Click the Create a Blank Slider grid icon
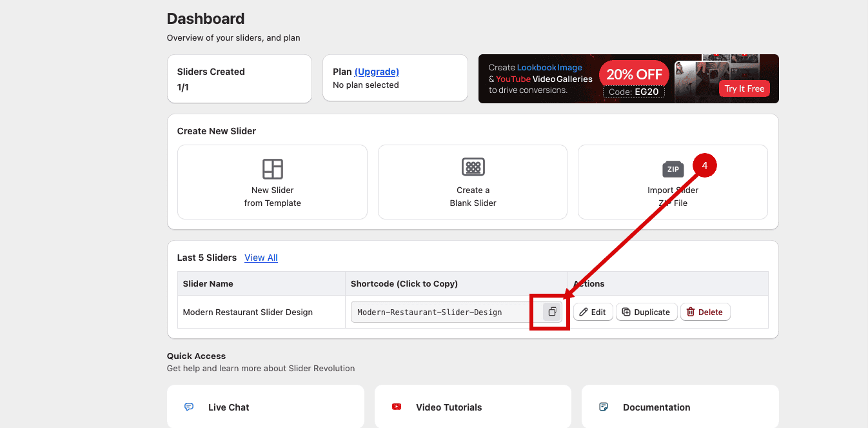 (473, 167)
